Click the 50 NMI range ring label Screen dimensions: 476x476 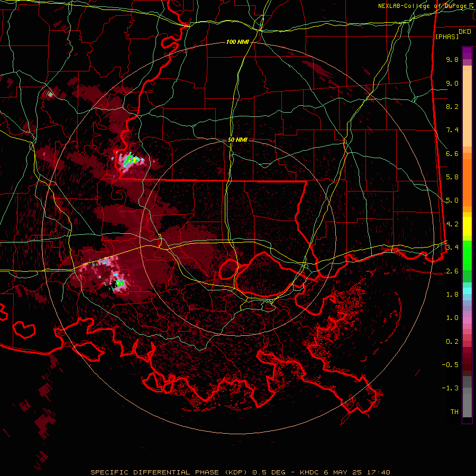coord(237,140)
